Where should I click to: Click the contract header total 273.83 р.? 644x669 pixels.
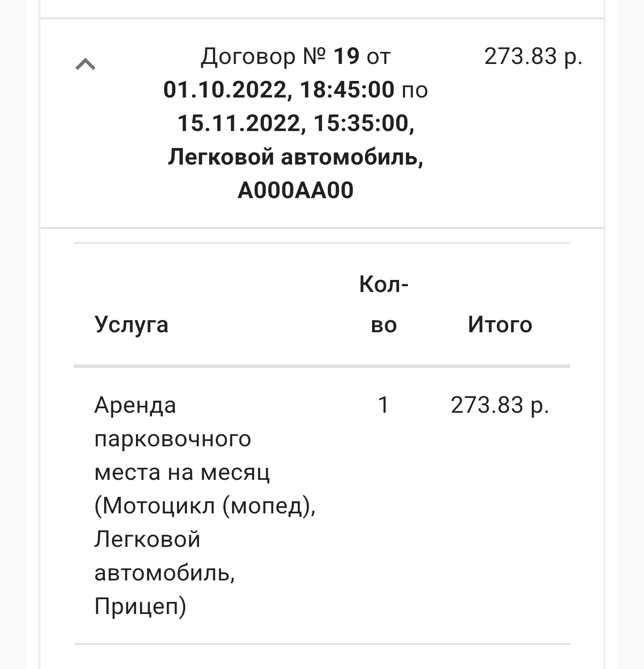[533, 57]
